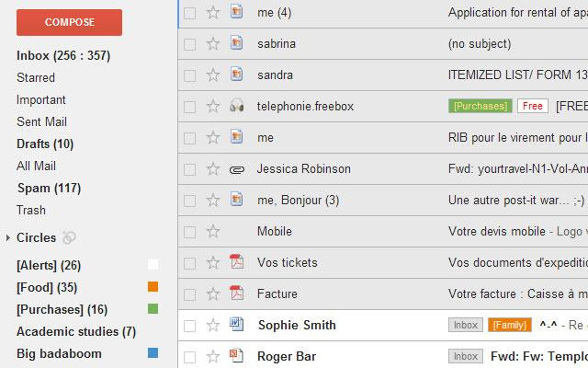Click Word document icon beside Sophie Smith
Image resolution: width=588 pixels, height=368 pixels.
coord(236,325)
